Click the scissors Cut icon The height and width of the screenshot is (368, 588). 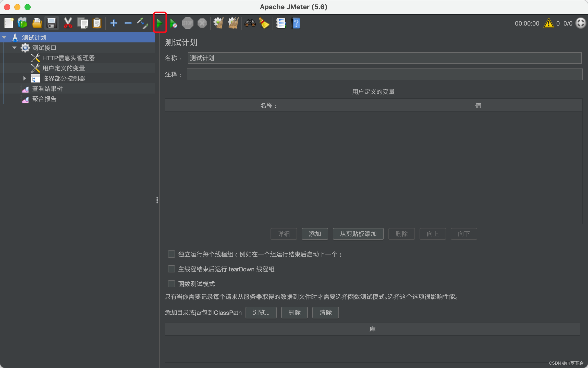click(x=68, y=23)
